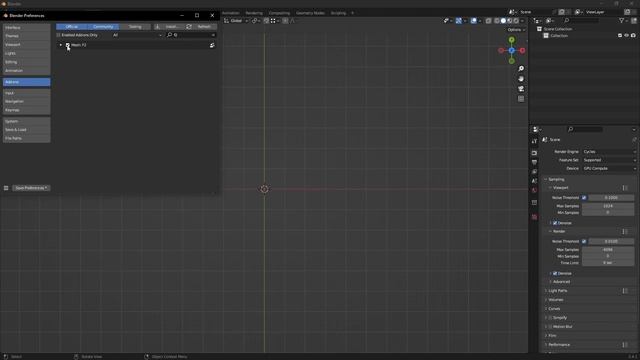Click the blue Z axis gizmo center
This screenshot has width=640, height=360.
(x=511, y=50)
